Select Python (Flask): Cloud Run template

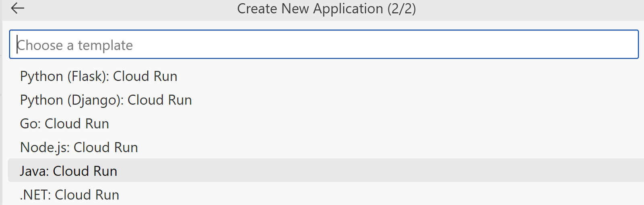coord(99,76)
